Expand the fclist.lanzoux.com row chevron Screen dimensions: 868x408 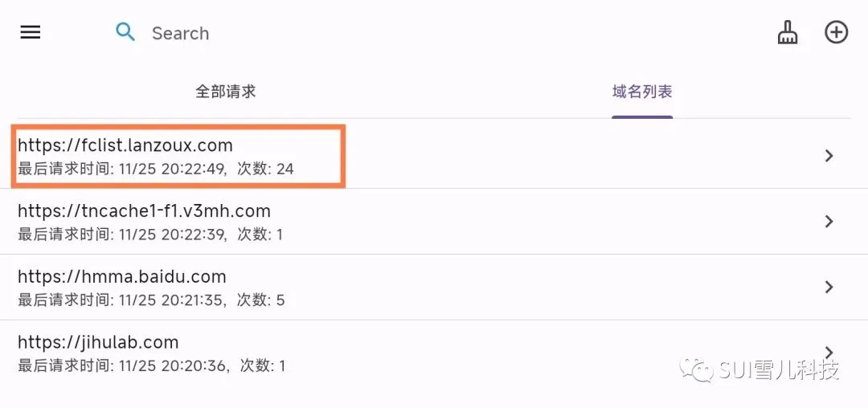829,156
